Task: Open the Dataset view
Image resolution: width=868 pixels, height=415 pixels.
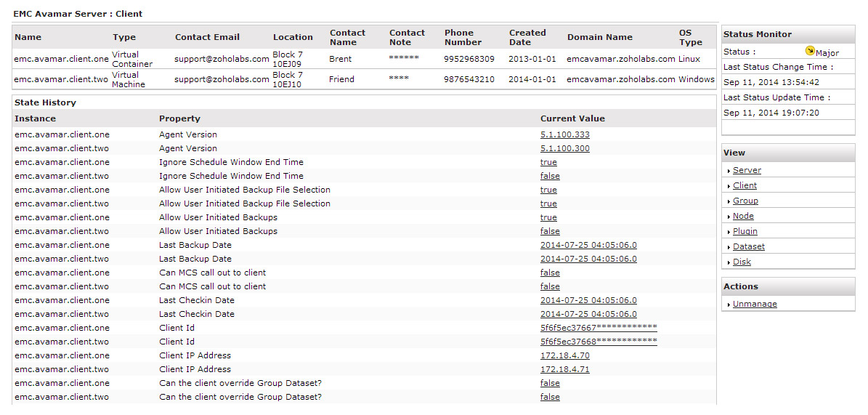Action: click(748, 246)
